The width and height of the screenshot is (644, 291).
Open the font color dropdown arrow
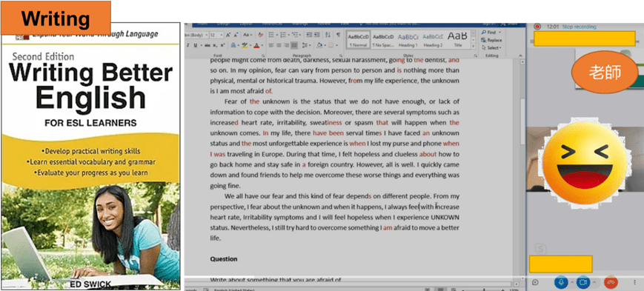click(262, 45)
